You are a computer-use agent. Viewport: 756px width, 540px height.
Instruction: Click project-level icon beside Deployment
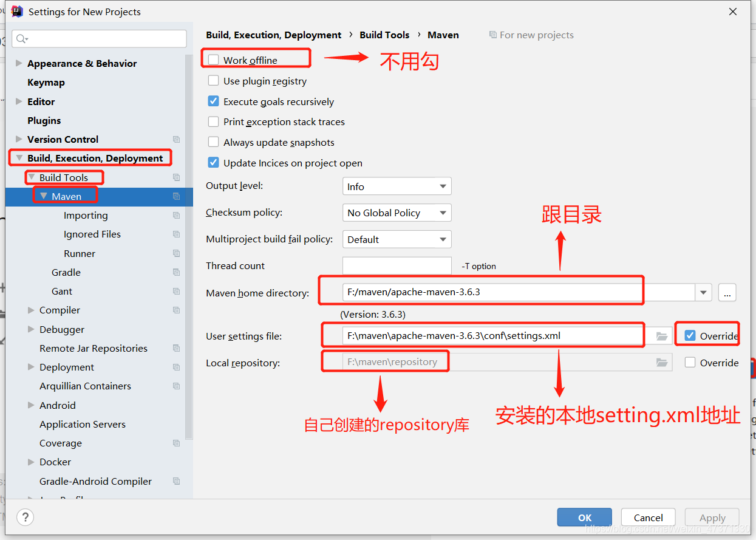click(176, 367)
